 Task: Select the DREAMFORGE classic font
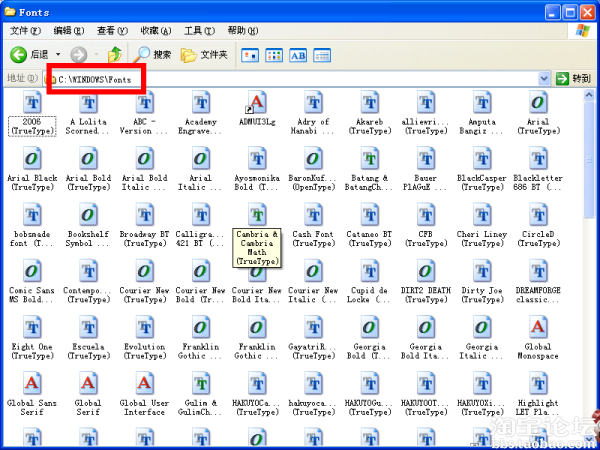(538, 282)
